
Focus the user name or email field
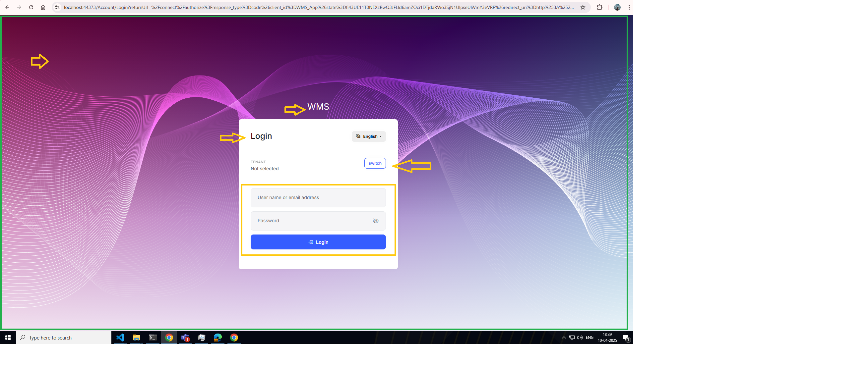(318, 198)
